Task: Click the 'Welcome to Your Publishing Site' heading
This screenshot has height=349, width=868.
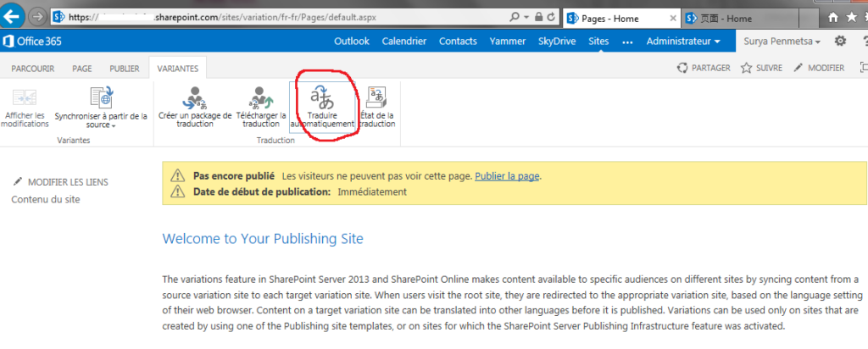Action: (263, 239)
